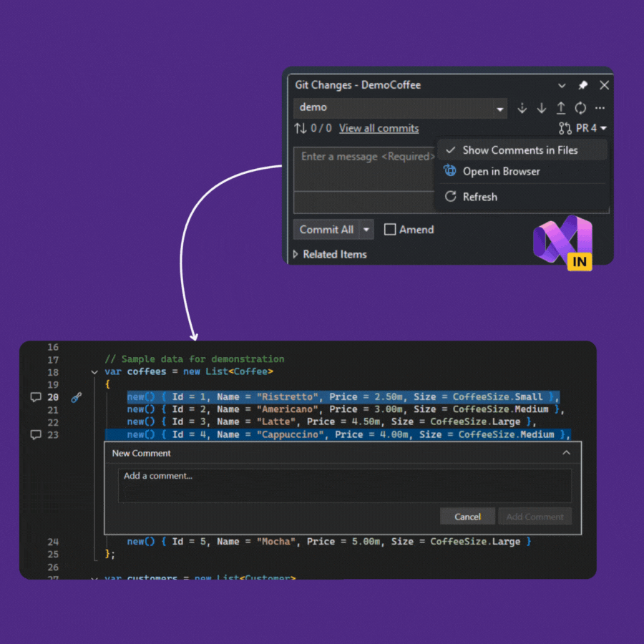Click the Pull solid down-arrow icon

point(542,108)
